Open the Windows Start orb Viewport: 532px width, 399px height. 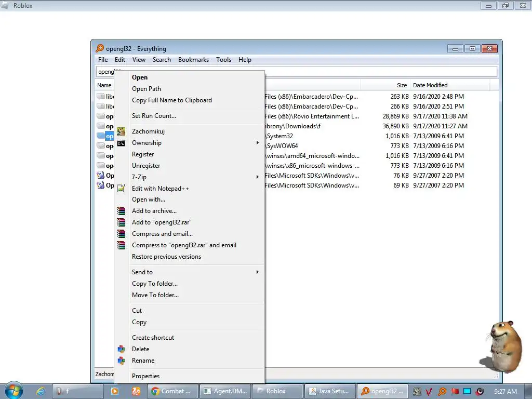pyautogui.click(x=14, y=390)
